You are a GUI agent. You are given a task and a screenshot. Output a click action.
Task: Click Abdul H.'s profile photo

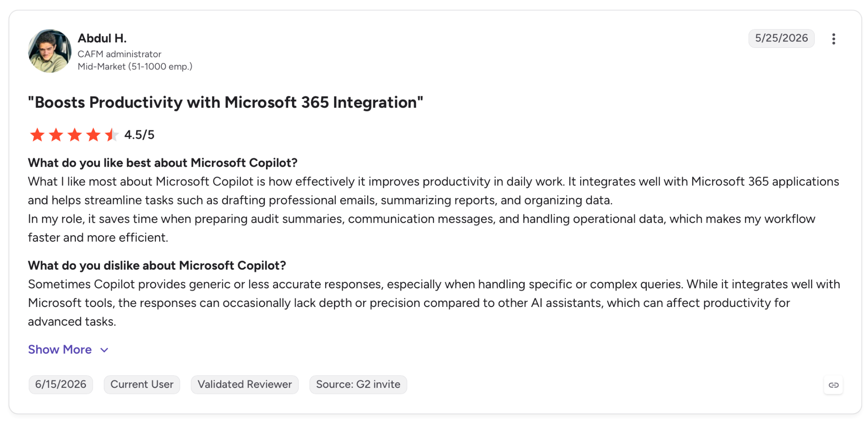tap(50, 51)
